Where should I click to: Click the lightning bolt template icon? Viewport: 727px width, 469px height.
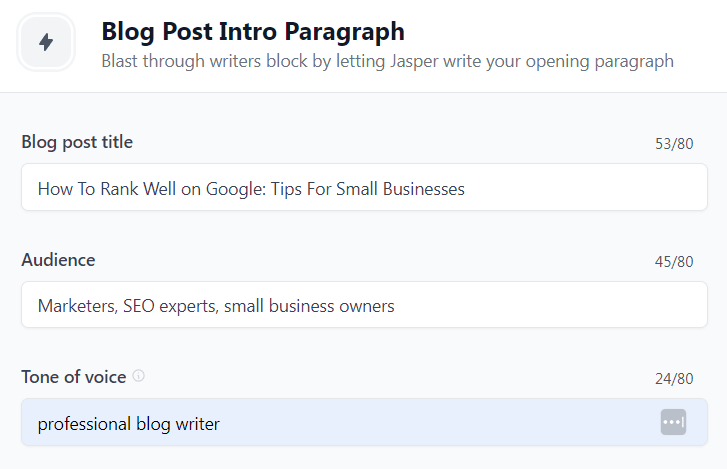tap(46, 42)
